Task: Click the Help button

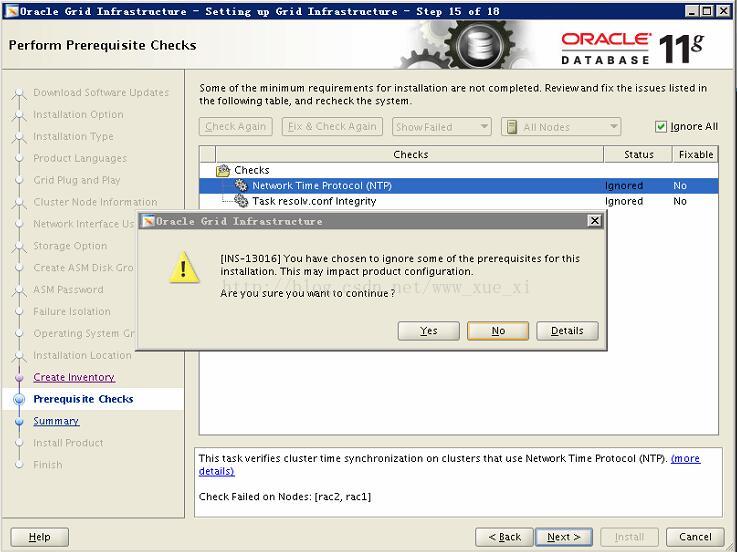Action: 39,537
